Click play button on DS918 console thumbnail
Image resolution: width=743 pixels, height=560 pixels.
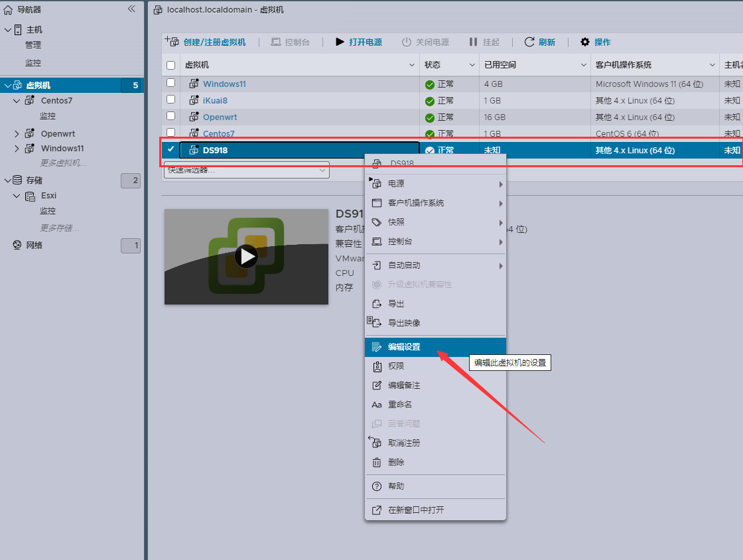pos(246,256)
